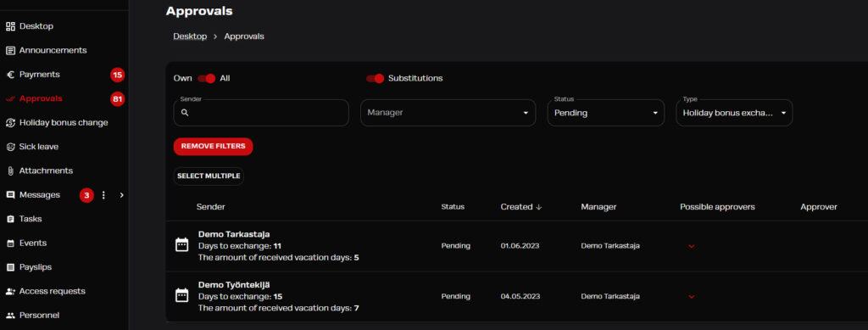Open the Manager dropdown
This screenshot has width=868, height=330.
tap(448, 112)
